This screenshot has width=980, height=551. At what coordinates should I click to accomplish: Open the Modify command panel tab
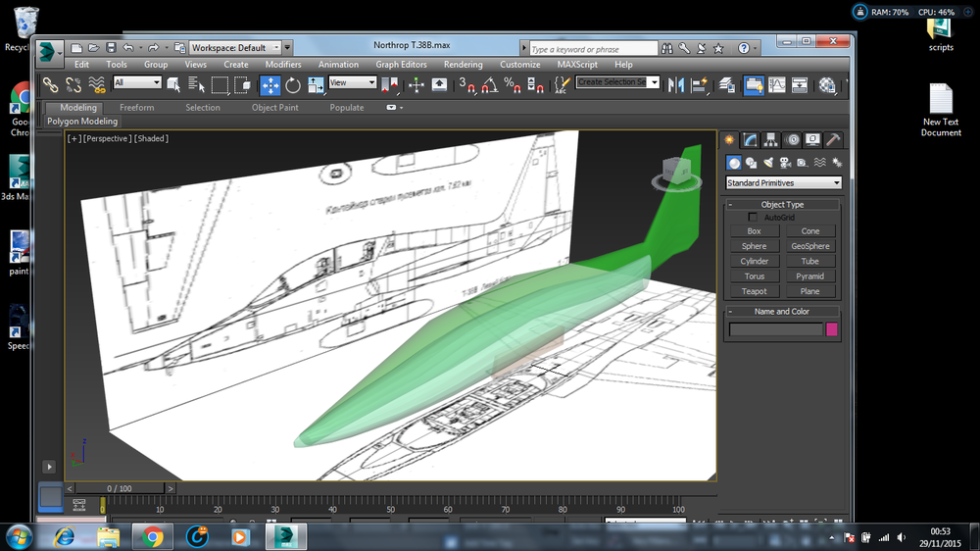click(x=751, y=140)
